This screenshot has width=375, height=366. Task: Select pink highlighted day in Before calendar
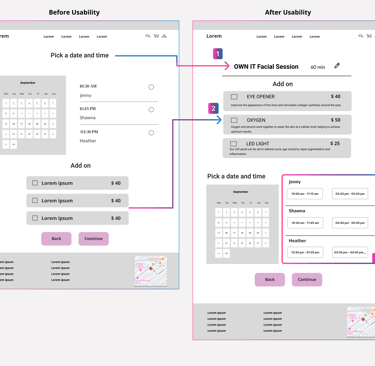click(14, 124)
